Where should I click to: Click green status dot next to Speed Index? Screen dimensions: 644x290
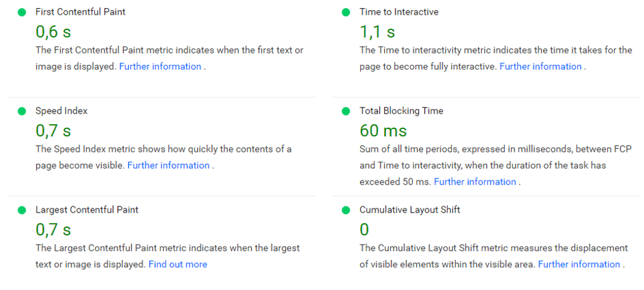(21, 111)
